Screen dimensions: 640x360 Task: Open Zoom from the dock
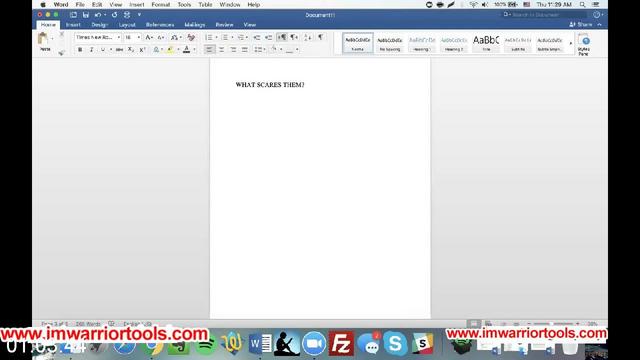pyautogui.click(x=314, y=344)
